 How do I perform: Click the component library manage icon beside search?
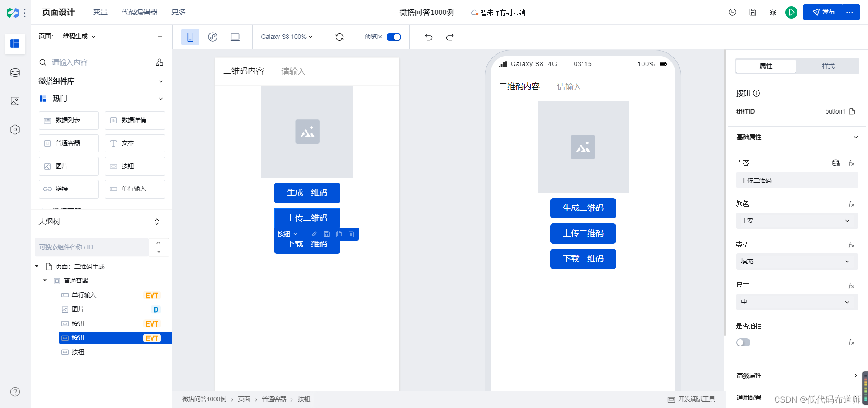point(160,62)
